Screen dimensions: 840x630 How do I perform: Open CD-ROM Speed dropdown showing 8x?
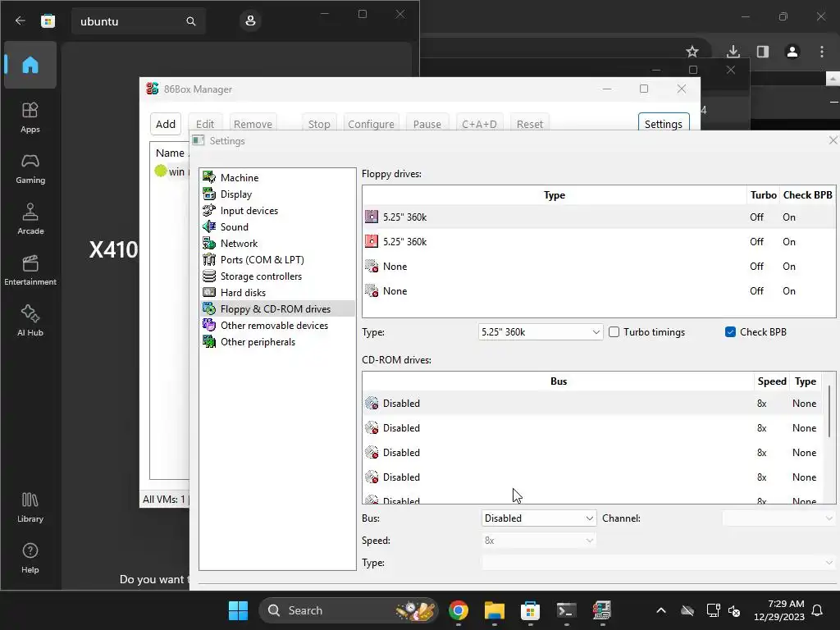(x=538, y=541)
